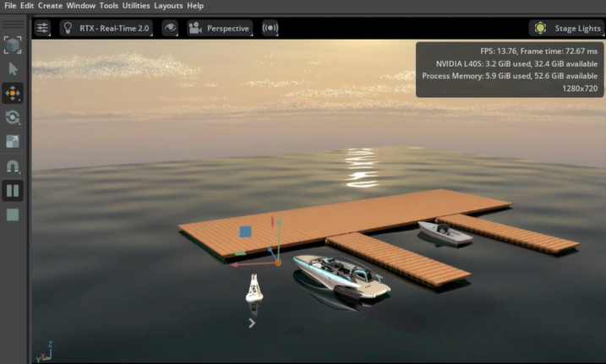The image size is (606, 364).
Task: Choose the Select arrow tool
Action: (x=13, y=69)
